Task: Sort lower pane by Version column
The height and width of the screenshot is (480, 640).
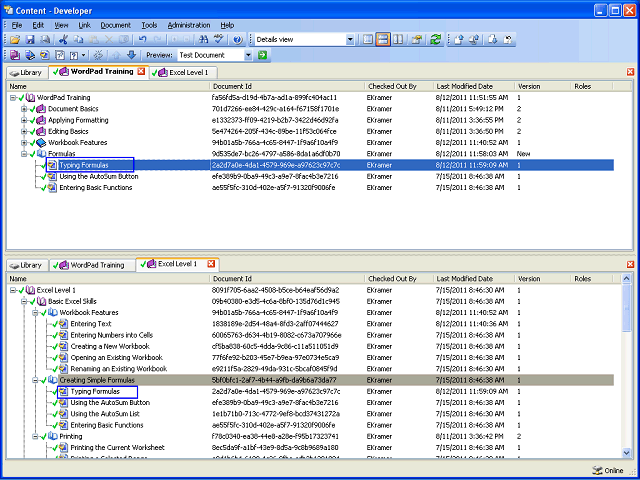Action: pos(542,279)
